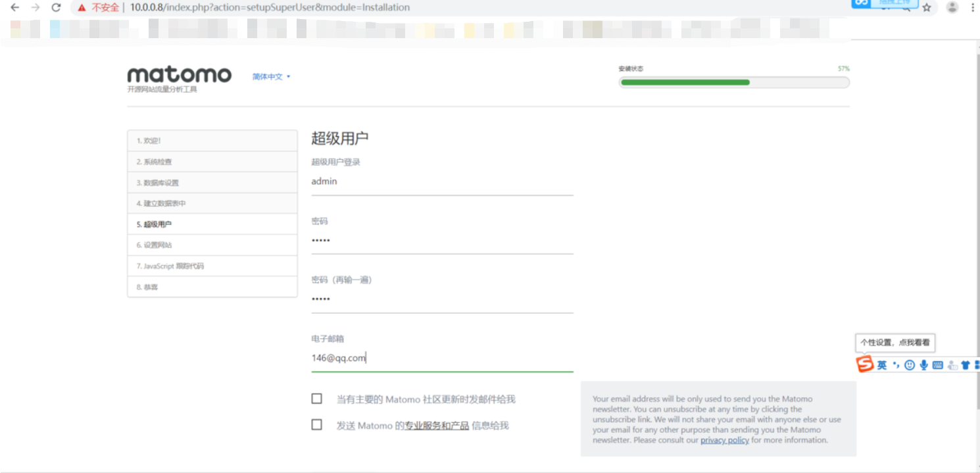980x473 pixels.
Task: Click the 57% progress percentage
Action: 843,68
